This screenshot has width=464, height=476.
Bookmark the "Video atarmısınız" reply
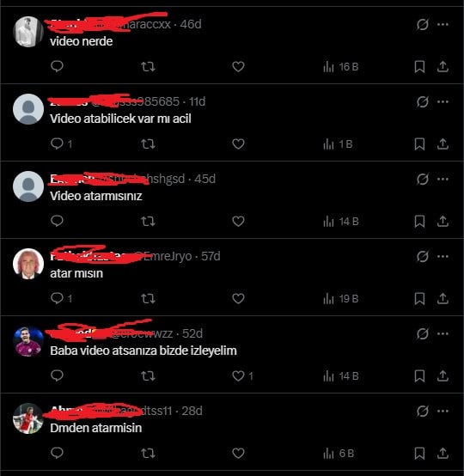pyautogui.click(x=419, y=222)
